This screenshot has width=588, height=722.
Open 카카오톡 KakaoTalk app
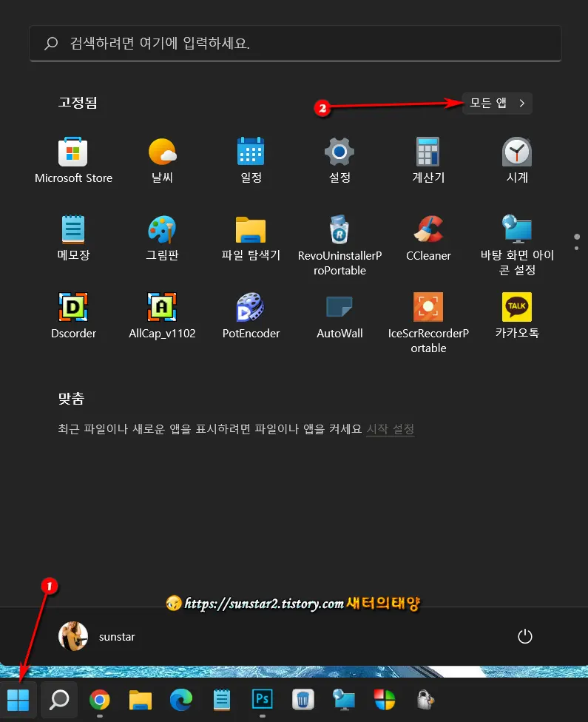(x=517, y=315)
